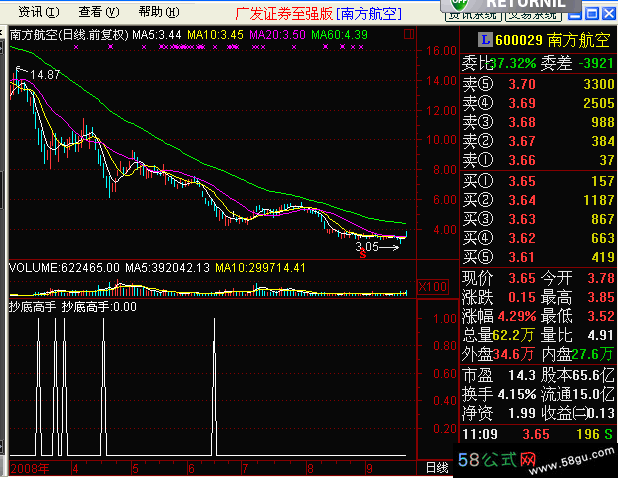Click the 委差 -3921 value
The image size is (618, 478).
(x=596, y=63)
